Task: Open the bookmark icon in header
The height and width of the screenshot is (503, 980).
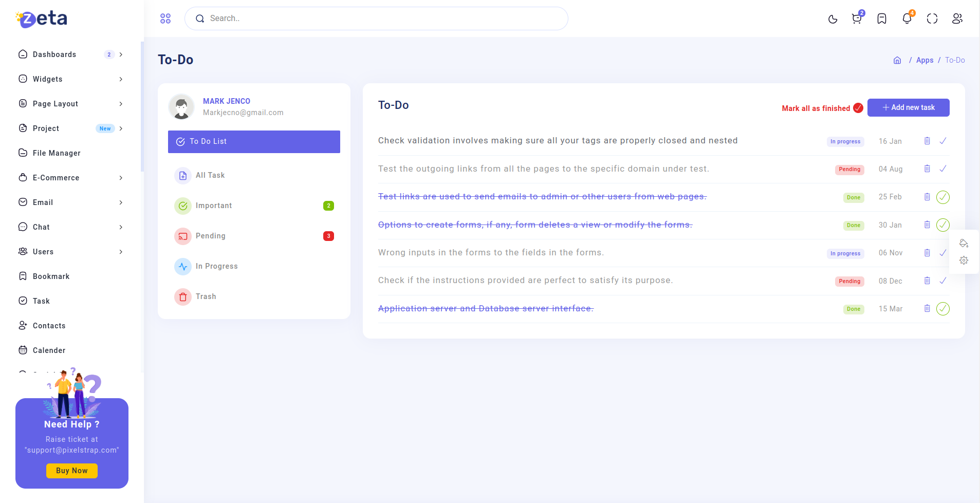Action: 882,19
